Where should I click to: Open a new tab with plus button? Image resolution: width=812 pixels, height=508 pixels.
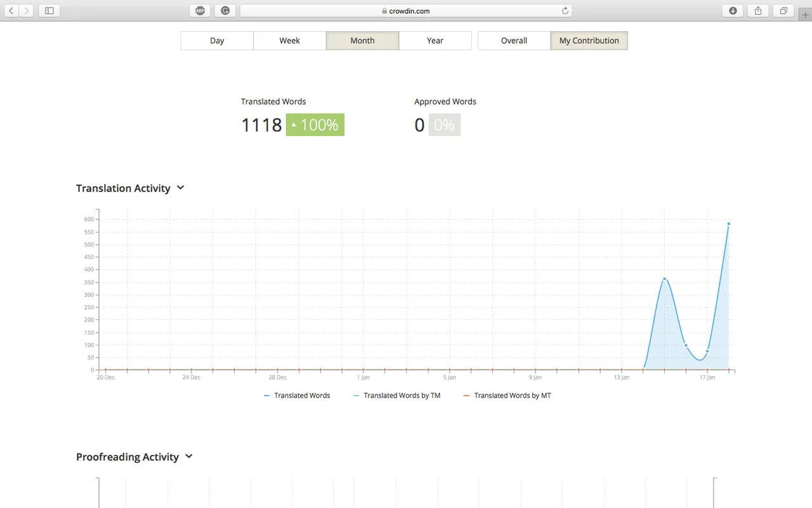pyautogui.click(x=806, y=15)
